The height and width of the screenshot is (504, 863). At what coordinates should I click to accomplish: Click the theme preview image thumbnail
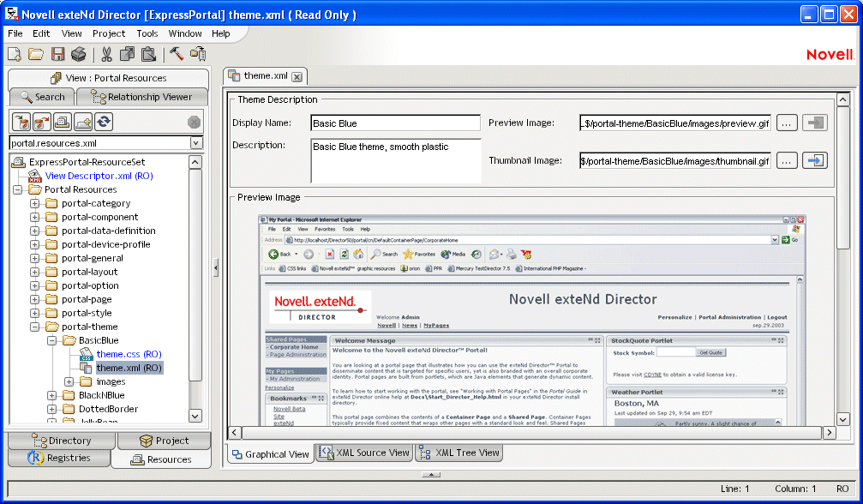[x=531, y=321]
